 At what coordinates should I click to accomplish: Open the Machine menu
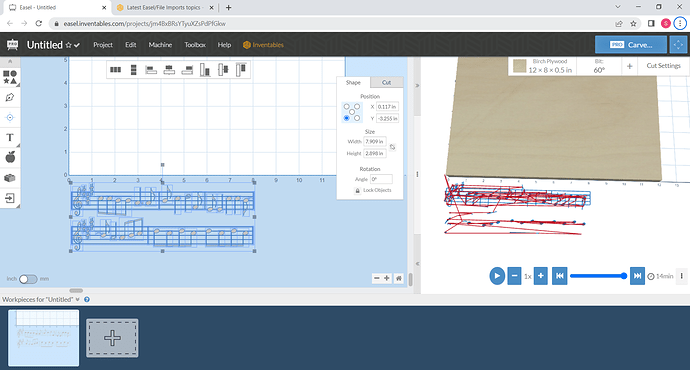tap(160, 45)
